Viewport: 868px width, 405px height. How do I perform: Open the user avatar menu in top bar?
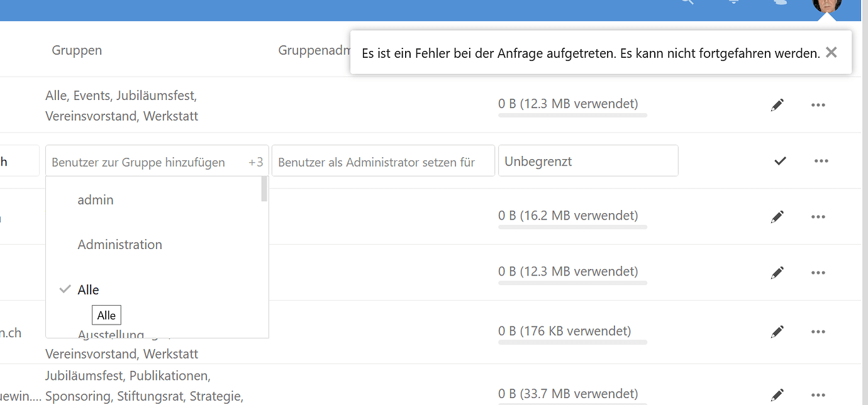tap(827, 5)
